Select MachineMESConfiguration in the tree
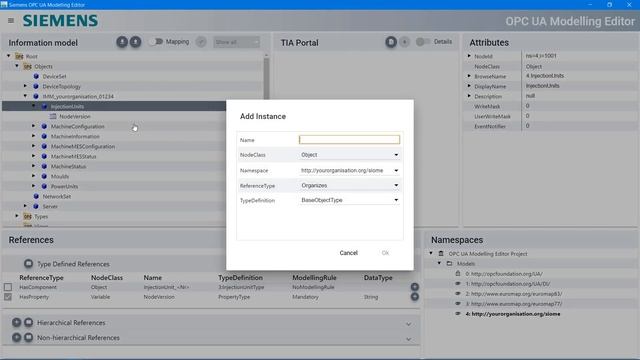Screen dimensions: 640x360 pyautogui.click(x=83, y=147)
